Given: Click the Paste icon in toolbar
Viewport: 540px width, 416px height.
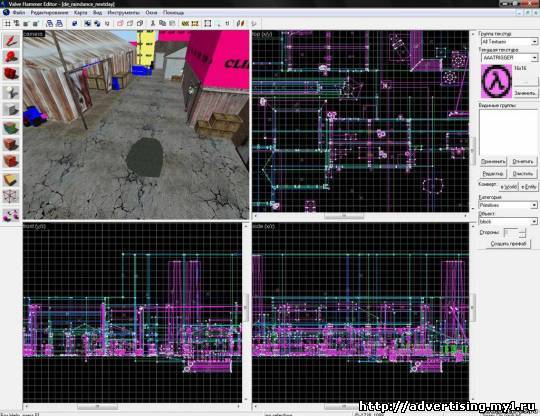Looking at the screenshot, I should [x=172, y=23].
